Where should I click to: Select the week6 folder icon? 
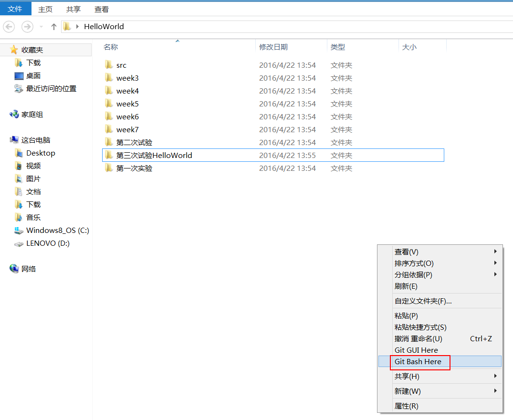(109, 116)
